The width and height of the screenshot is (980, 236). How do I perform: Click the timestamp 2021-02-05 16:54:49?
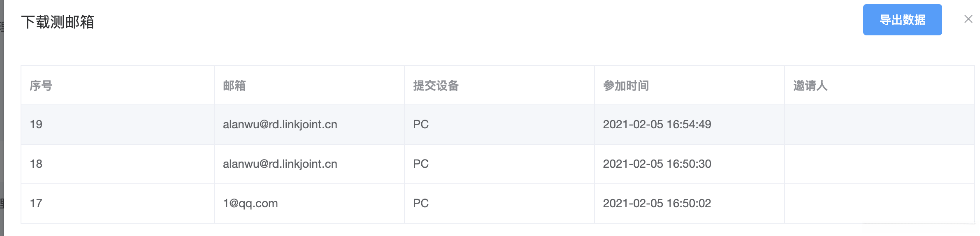coord(657,124)
